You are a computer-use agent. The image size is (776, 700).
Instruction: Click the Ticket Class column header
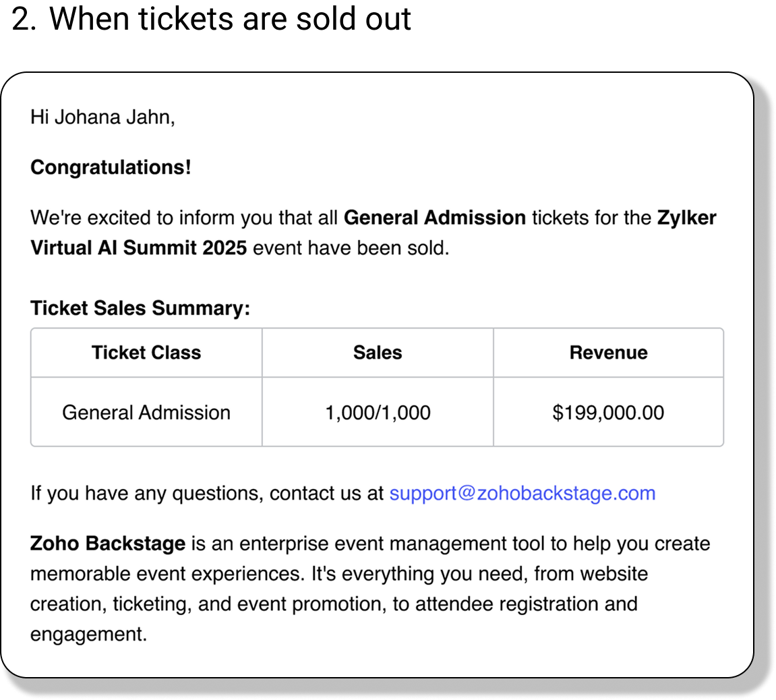click(146, 353)
